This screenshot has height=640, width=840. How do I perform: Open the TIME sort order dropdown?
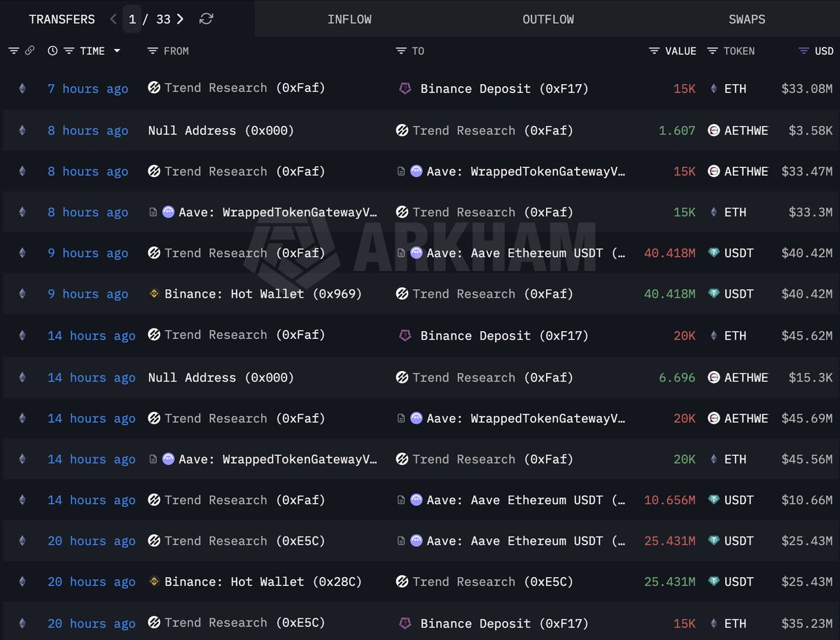pyautogui.click(x=116, y=50)
